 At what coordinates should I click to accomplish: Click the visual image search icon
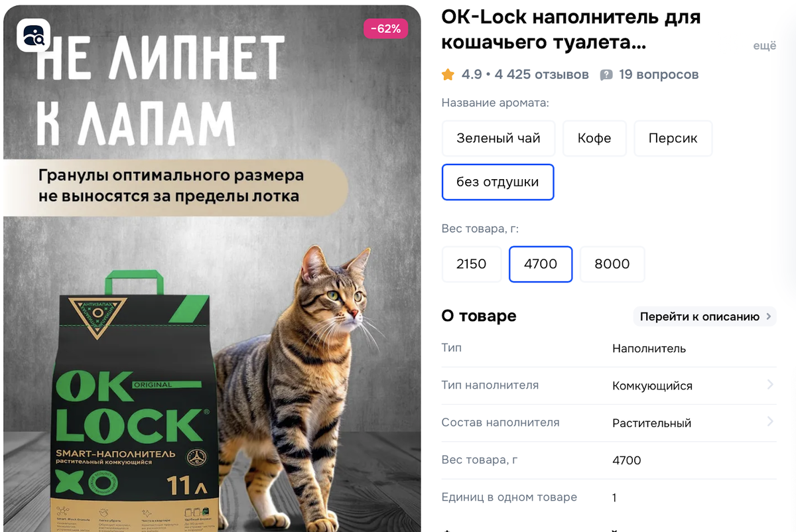pos(33,35)
